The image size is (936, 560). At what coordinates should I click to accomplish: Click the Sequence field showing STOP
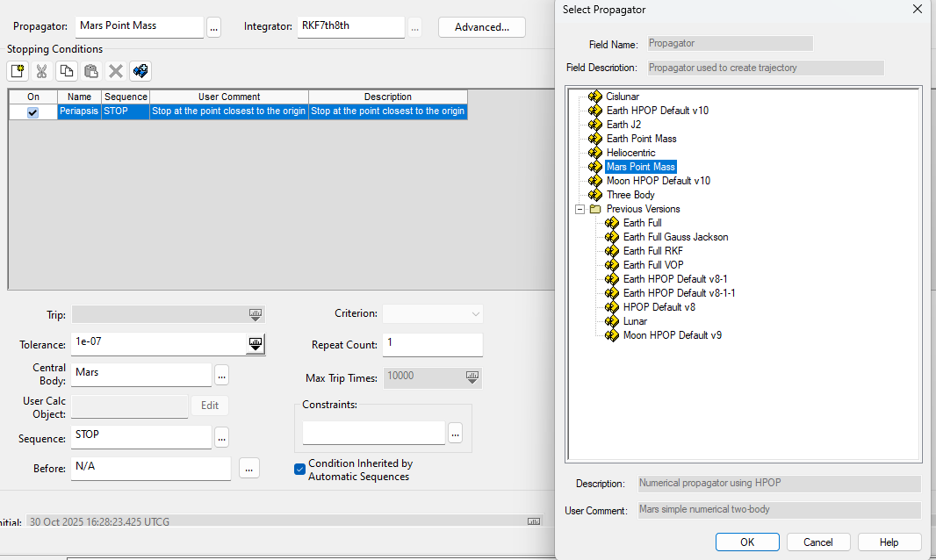(x=141, y=436)
